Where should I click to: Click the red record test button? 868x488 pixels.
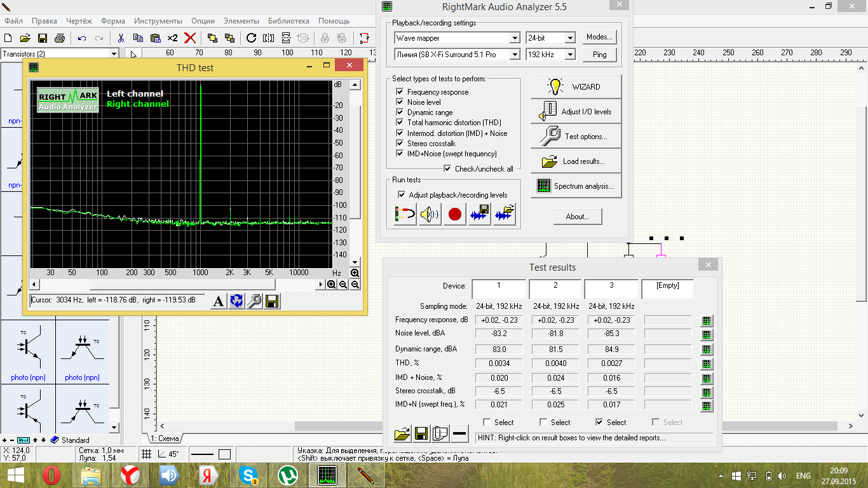point(454,215)
